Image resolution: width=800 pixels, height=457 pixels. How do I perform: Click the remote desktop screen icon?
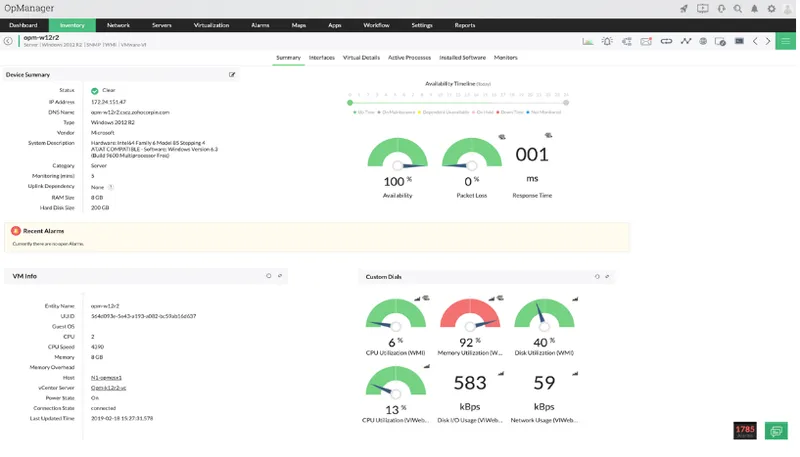click(x=720, y=41)
